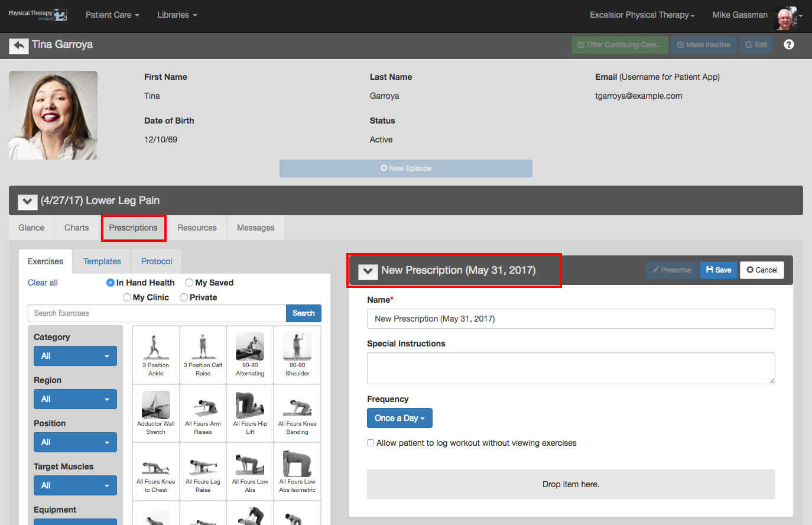Image resolution: width=812 pixels, height=525 pixels.
Task: Select the All Fours Hip Lift exercise
Action: tap(250, 413)
